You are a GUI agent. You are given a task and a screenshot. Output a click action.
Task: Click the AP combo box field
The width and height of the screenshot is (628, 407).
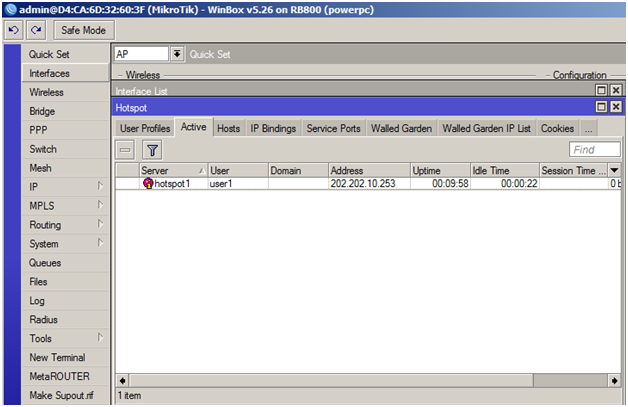(141, 54)
